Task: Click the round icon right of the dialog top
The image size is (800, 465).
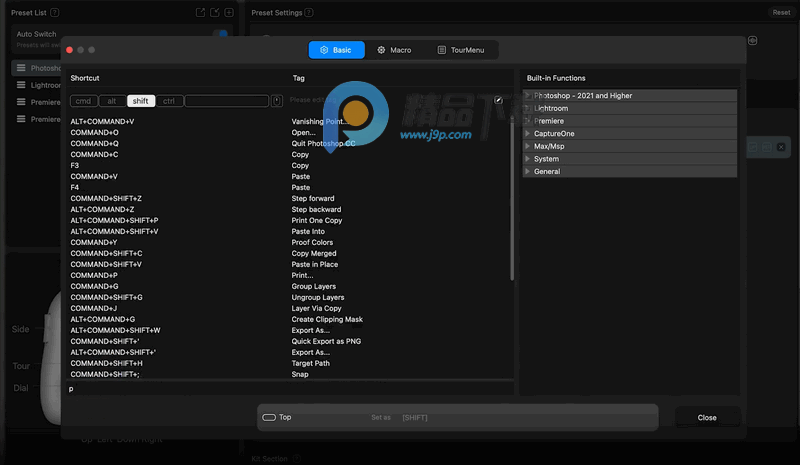Action: (753, 40)
